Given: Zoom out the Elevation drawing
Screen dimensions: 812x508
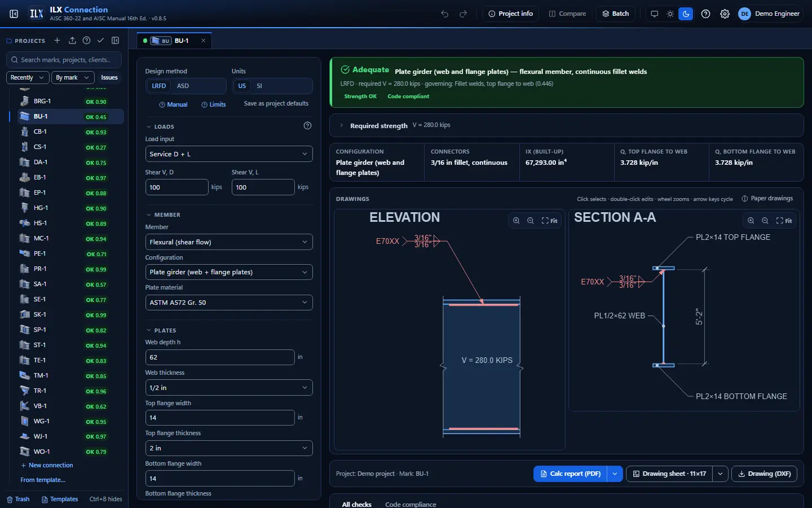Looking at the screenshot, I should pos(531,221).
